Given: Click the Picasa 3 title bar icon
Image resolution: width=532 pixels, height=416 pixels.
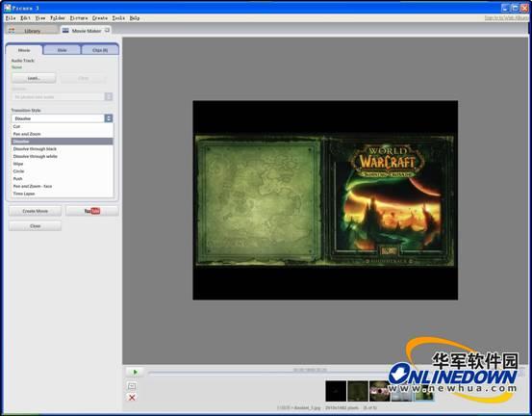Looking at the screenshot, I should (8, 8).
